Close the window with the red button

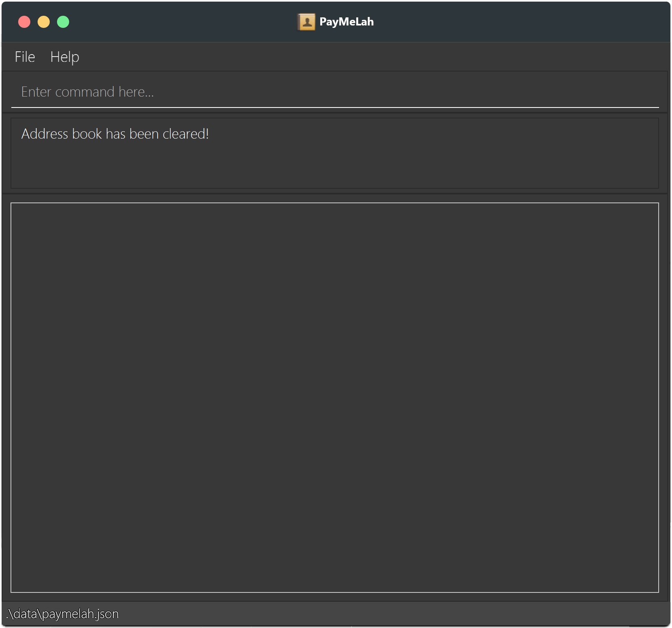point(24,22)
